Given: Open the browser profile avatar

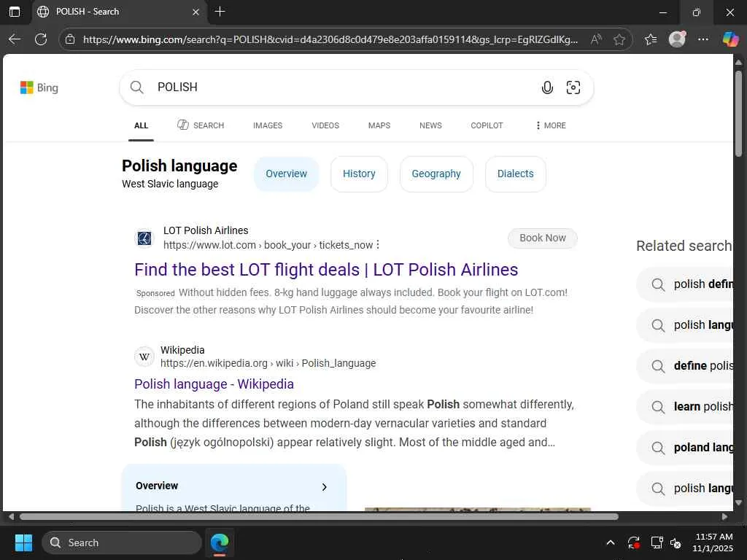Looking at the screenshot, I should [677, 39].
